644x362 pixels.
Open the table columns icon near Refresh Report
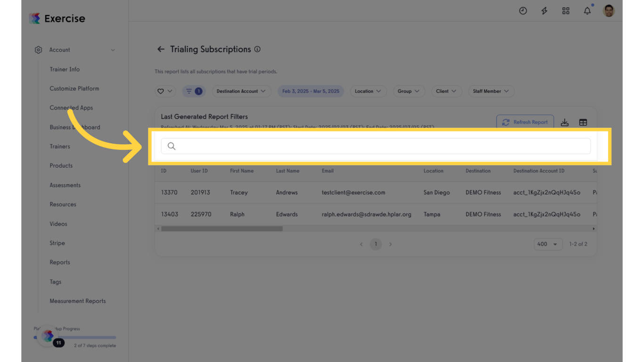click(583, 122)
